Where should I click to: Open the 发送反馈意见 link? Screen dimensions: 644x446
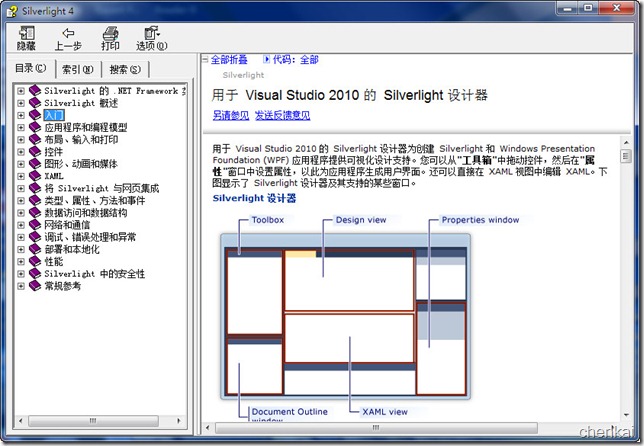[283, 116]
